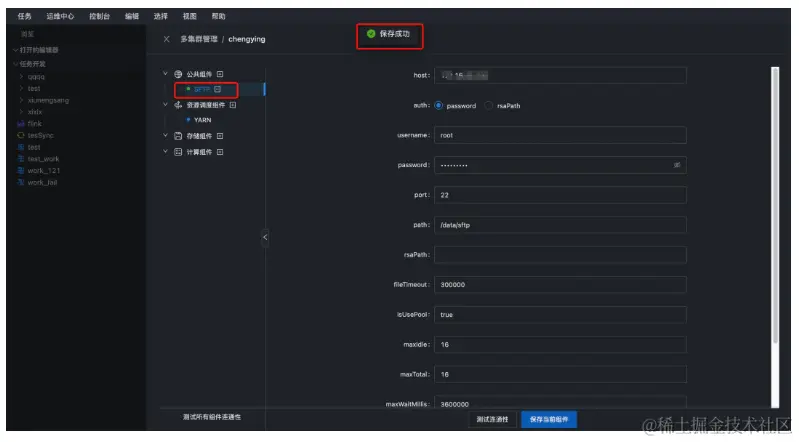
Task: Expand the xixix folder in sidebar
Action: coord(21,112)
